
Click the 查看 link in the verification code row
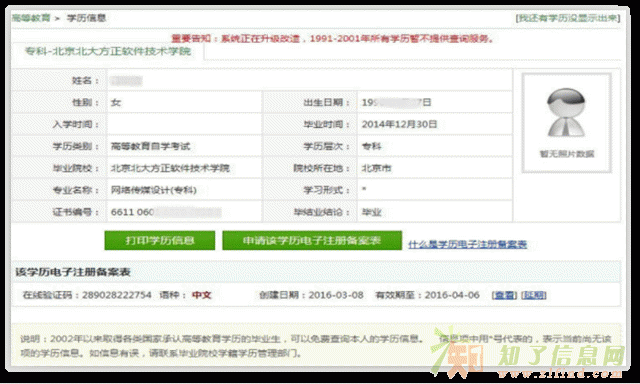(504, 295)
